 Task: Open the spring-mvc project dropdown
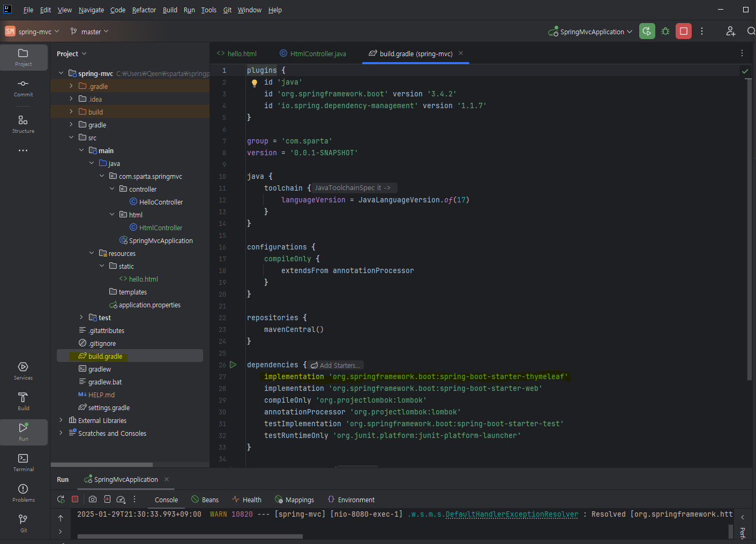pos(33,32)
